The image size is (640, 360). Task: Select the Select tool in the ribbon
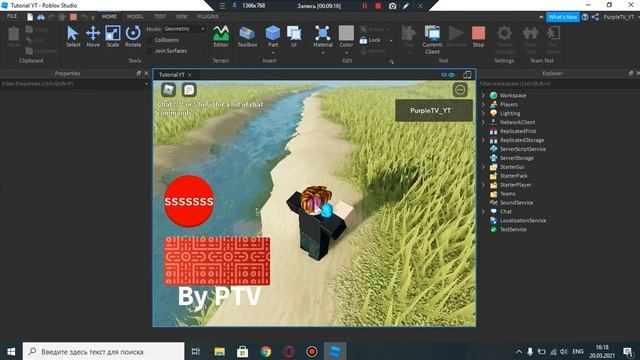(x=73, y=36)
